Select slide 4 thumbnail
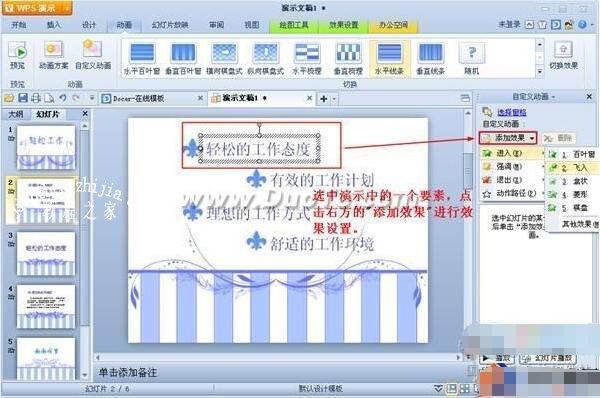Viewport: 600px width, 398px height. (46, 307)
